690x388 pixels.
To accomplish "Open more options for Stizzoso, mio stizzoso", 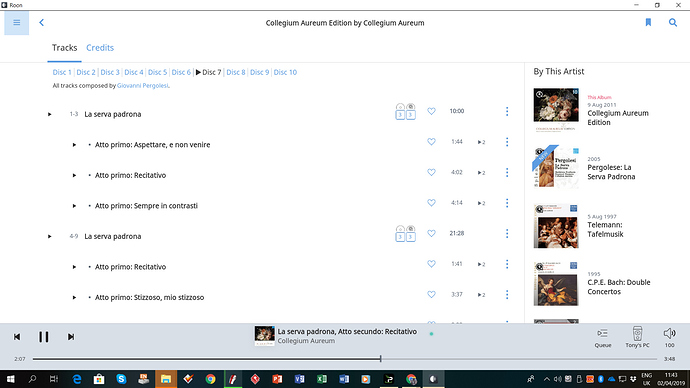I will [x=507, y=295].
